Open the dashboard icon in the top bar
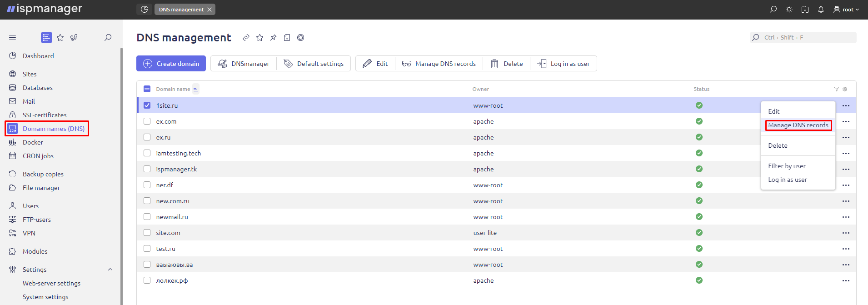 (144, 10)
